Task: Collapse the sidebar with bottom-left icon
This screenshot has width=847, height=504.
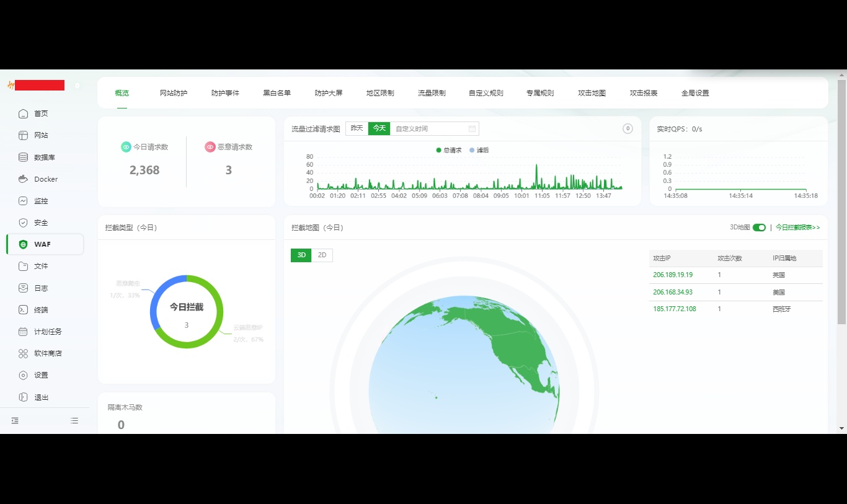Action: coord(15,420)
